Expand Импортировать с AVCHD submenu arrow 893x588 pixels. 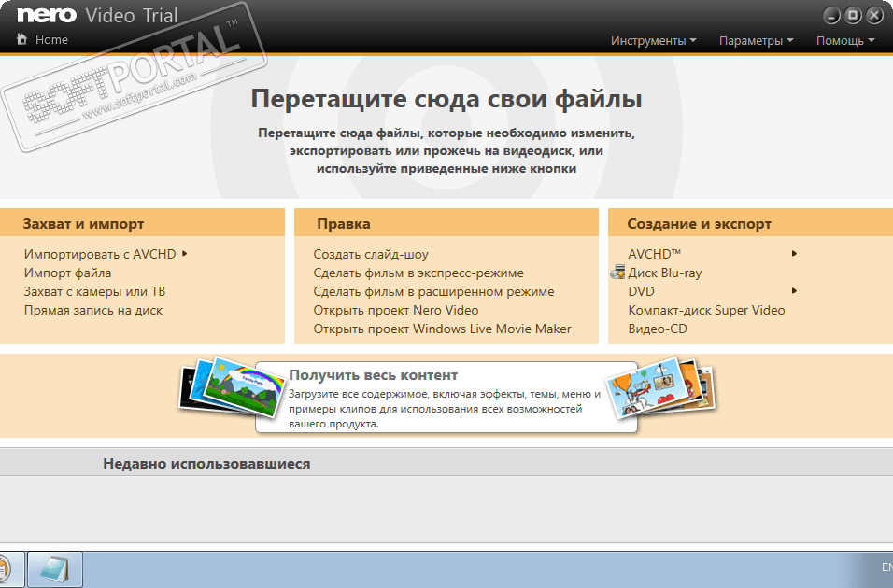[185, 253]
